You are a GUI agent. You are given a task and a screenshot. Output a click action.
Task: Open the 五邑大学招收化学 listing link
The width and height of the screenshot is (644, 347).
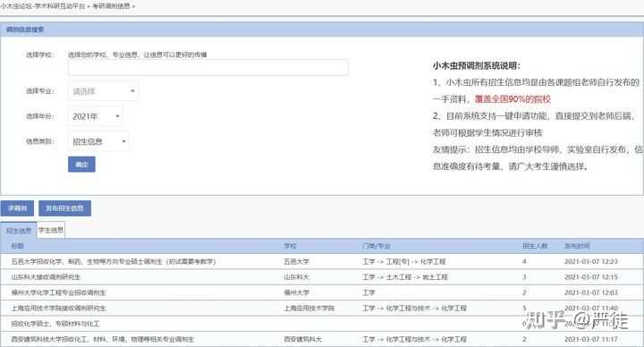(x=114, y=261)
